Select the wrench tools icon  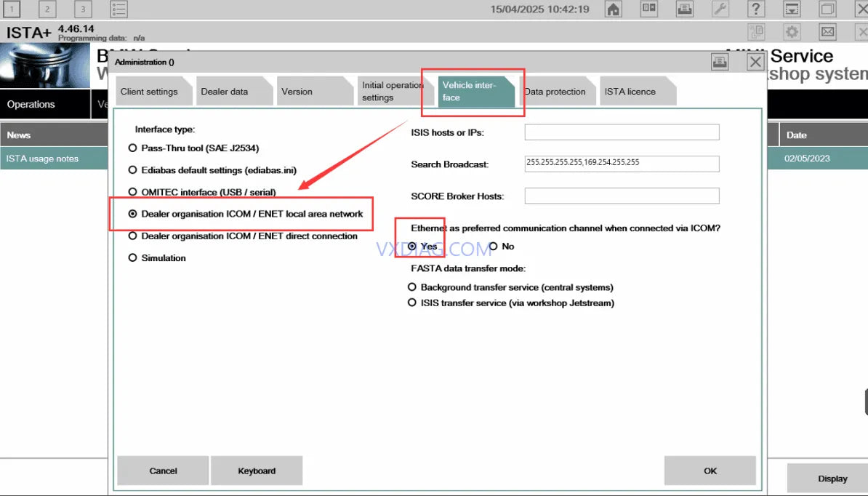(x=719, y=9)
